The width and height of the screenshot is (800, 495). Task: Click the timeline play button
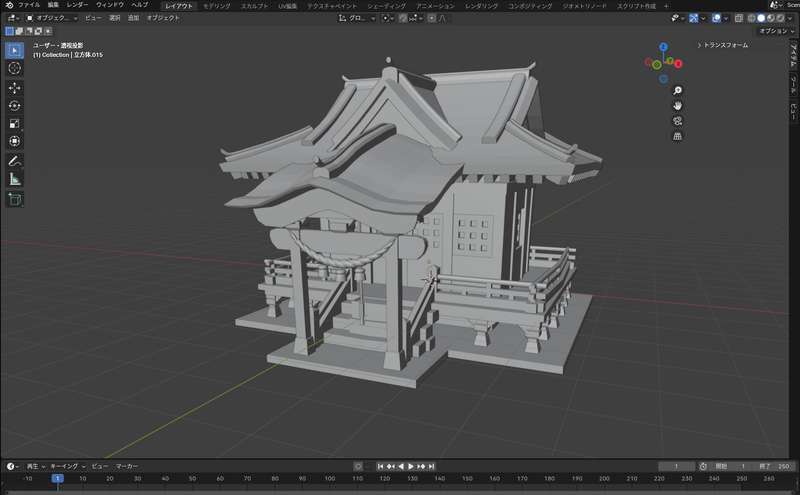pos(411,466)
